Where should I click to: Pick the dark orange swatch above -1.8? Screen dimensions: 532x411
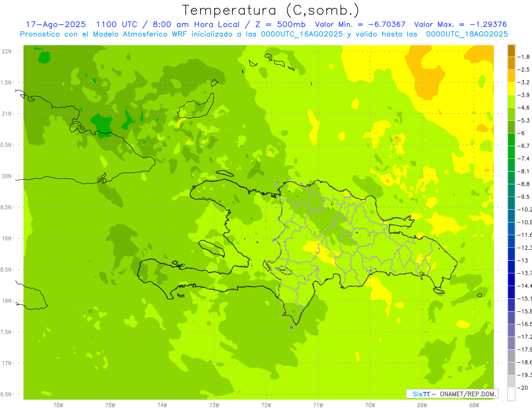pyautogui.click(x=511, y=51)
